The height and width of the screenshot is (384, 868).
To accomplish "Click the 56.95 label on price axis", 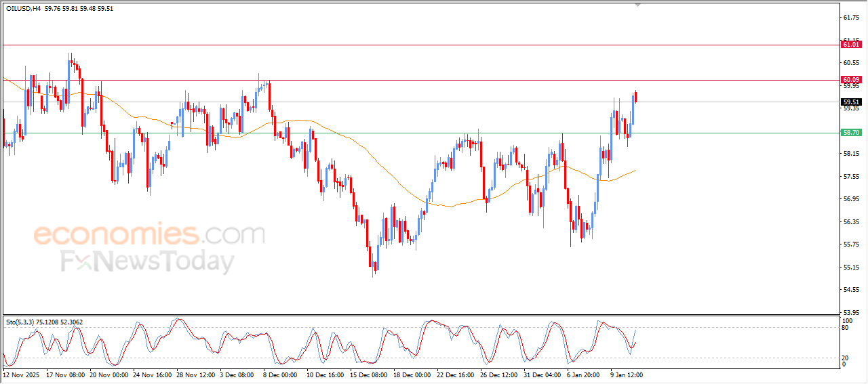I will click(850, 199).
